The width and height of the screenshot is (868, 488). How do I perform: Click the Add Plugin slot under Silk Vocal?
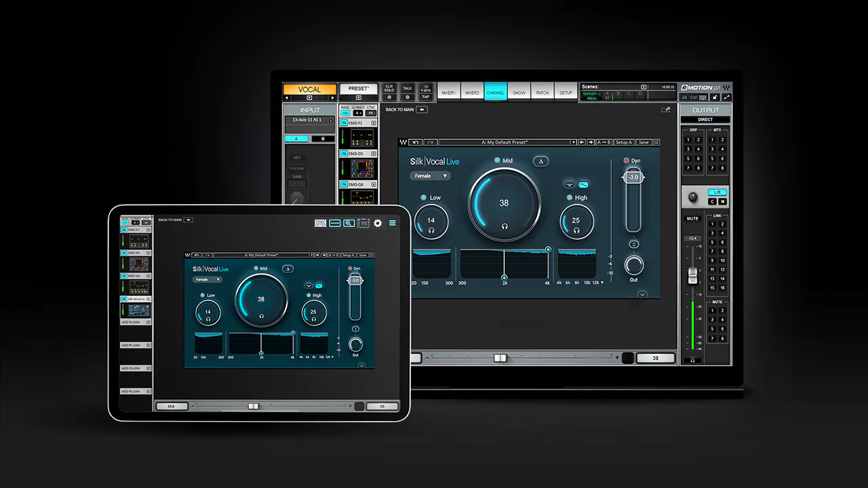click(x=135, y=323)
